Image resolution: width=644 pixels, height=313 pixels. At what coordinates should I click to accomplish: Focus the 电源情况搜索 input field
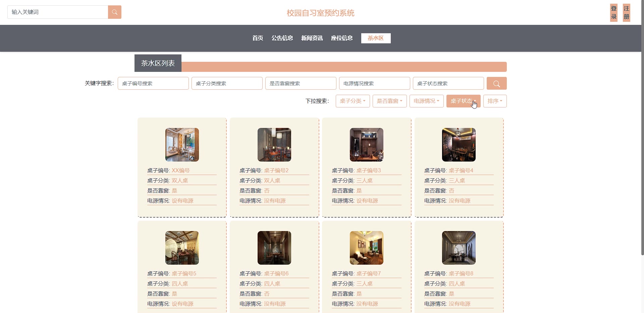[375, 83]
